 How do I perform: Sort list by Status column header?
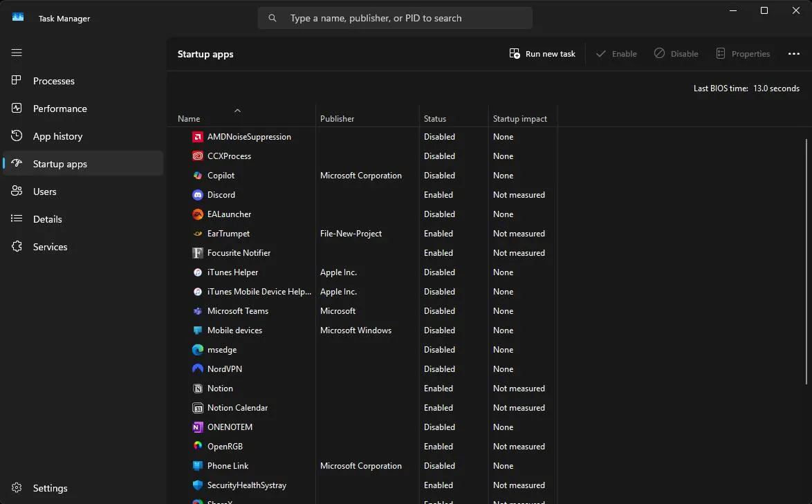[434, 119]
